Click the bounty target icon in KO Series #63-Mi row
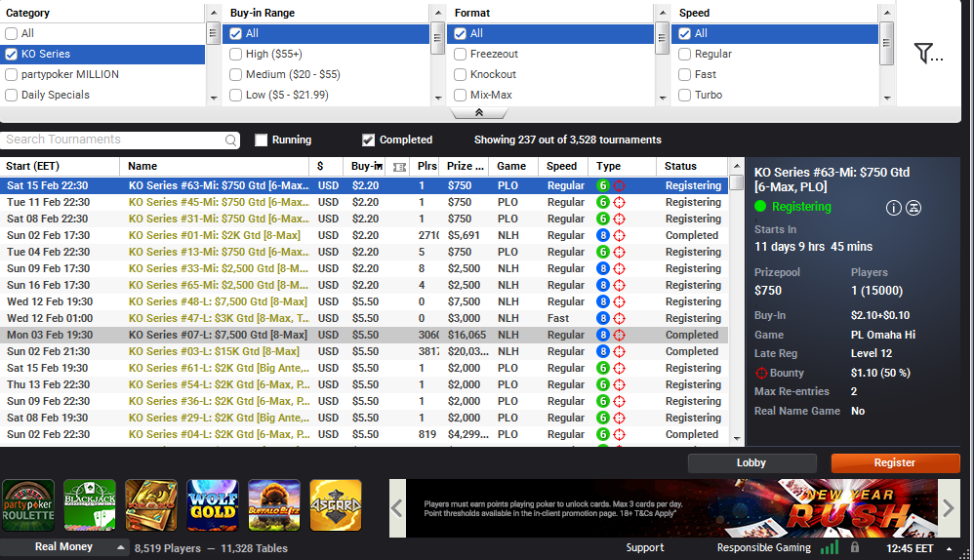Viewport: 974px width, 560px height. point(620,185)
